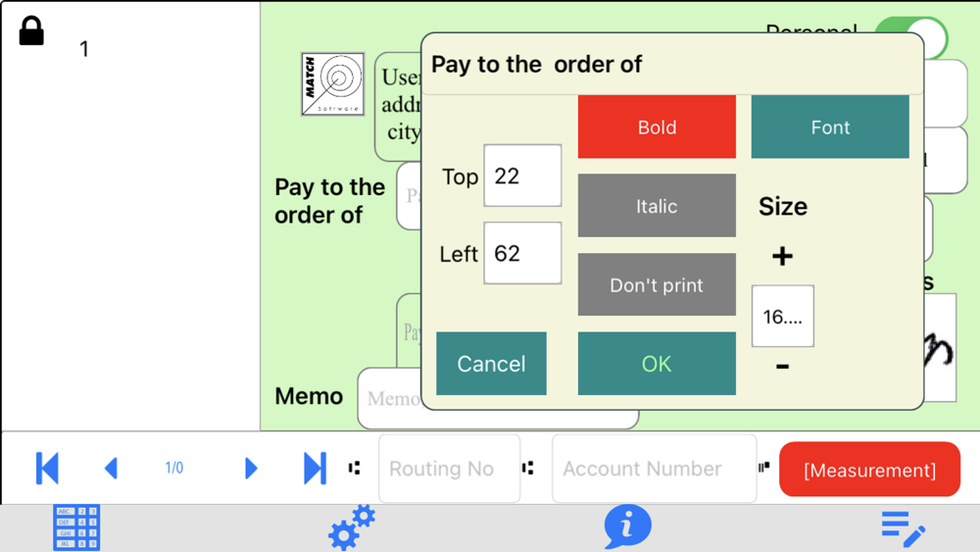Jump to the last record
This screenshot has width=980, height=552.
click(315, 469)
